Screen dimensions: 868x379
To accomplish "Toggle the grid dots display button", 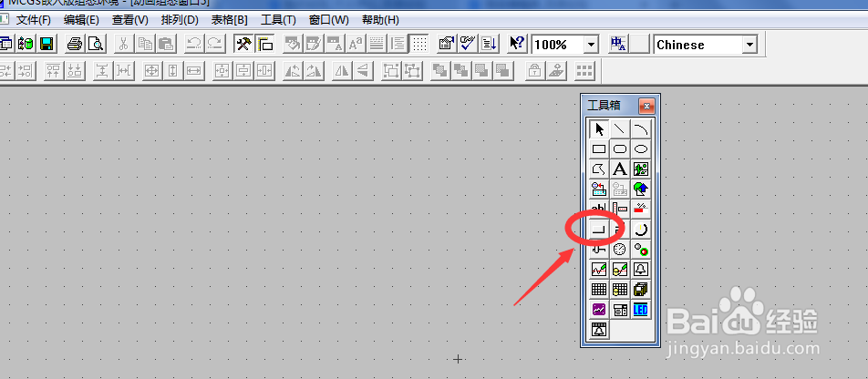I will coord(419,44).
